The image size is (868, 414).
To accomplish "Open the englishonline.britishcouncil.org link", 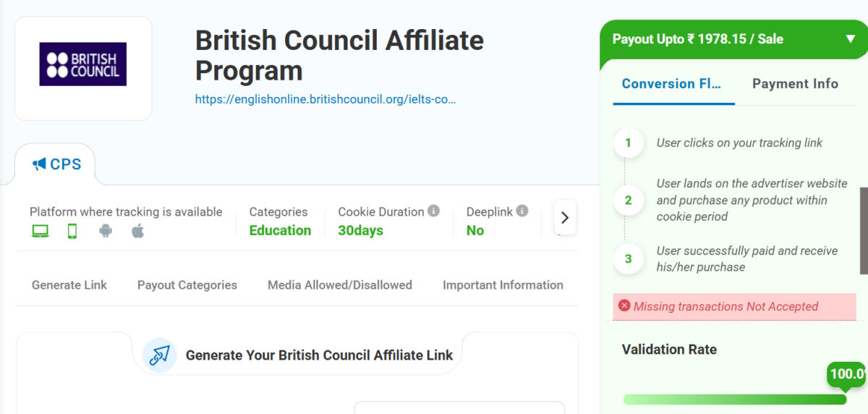I will (325, 99).
